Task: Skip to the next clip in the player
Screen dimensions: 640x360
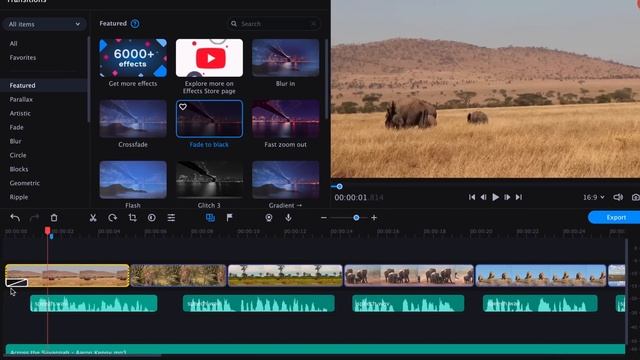Action: [519, 197]
